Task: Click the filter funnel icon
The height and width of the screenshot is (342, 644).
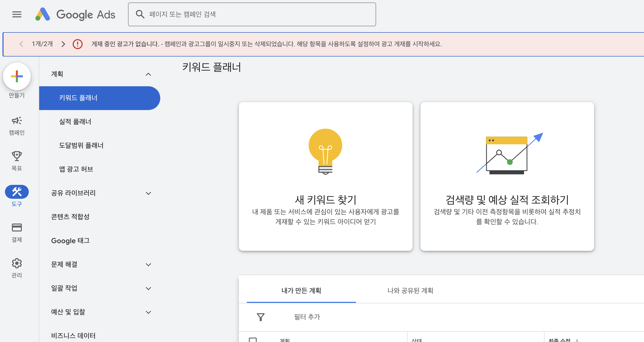Action: pyautogui.click(x=260, y=317)
